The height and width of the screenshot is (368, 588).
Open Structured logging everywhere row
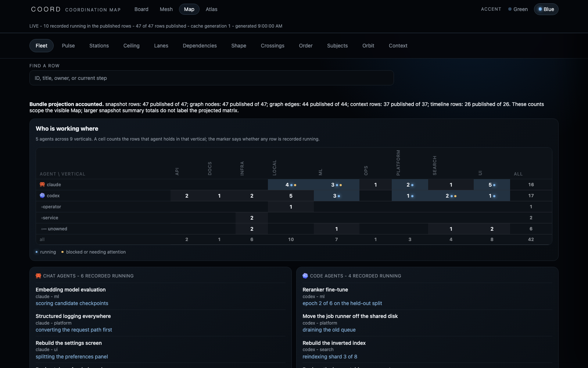pos(160,323)
